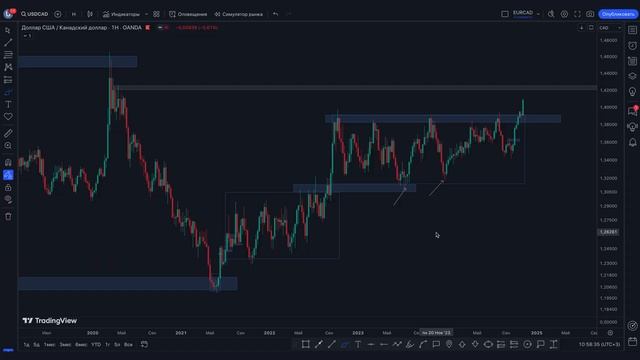Viewport: 640px width, 360px height.
Task: Open go to date calendar icon
Action: pyautogui.click(x=144, y=344)
